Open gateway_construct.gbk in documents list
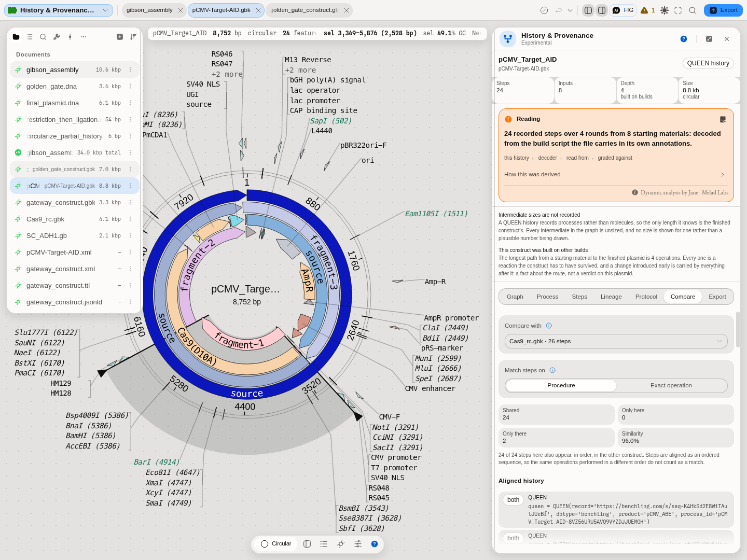This screenshot has width=747, height=560. (x=75, y=202)
